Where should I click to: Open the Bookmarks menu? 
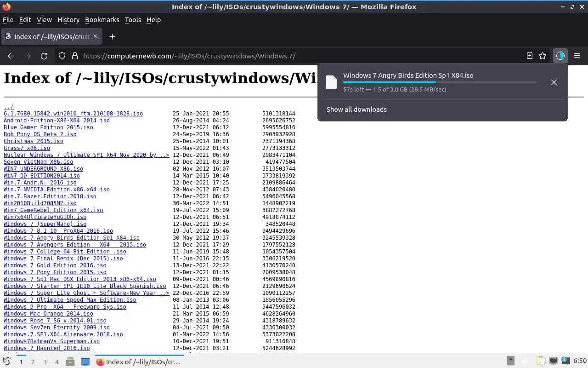[x=102, y=20]
